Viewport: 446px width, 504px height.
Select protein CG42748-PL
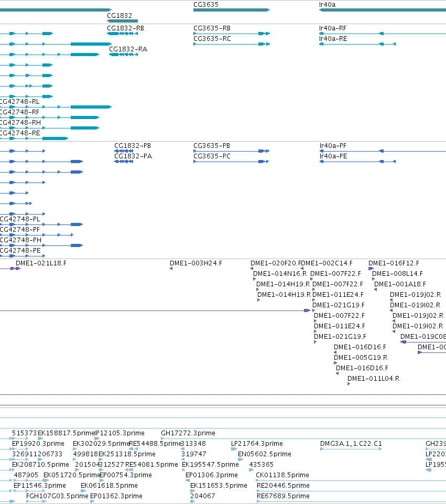(20, 219)
